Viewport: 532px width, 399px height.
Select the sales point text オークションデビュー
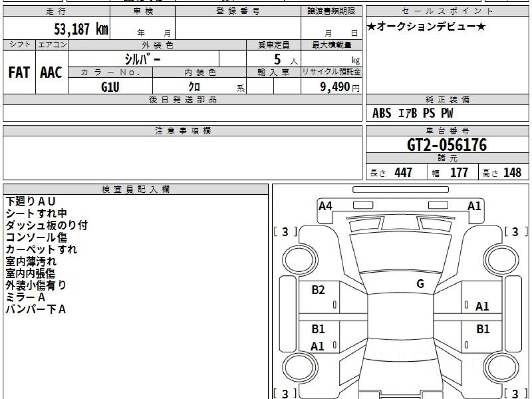tap(426, 27)
